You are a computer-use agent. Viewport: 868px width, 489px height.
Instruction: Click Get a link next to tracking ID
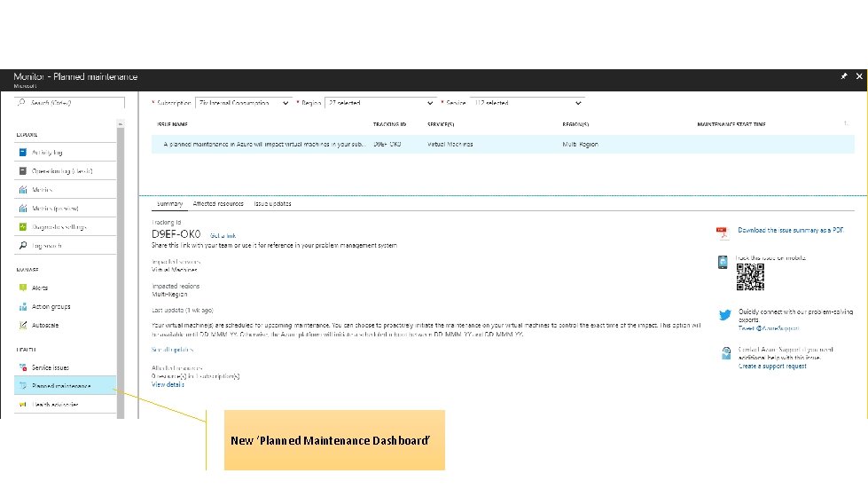point(223,236)
